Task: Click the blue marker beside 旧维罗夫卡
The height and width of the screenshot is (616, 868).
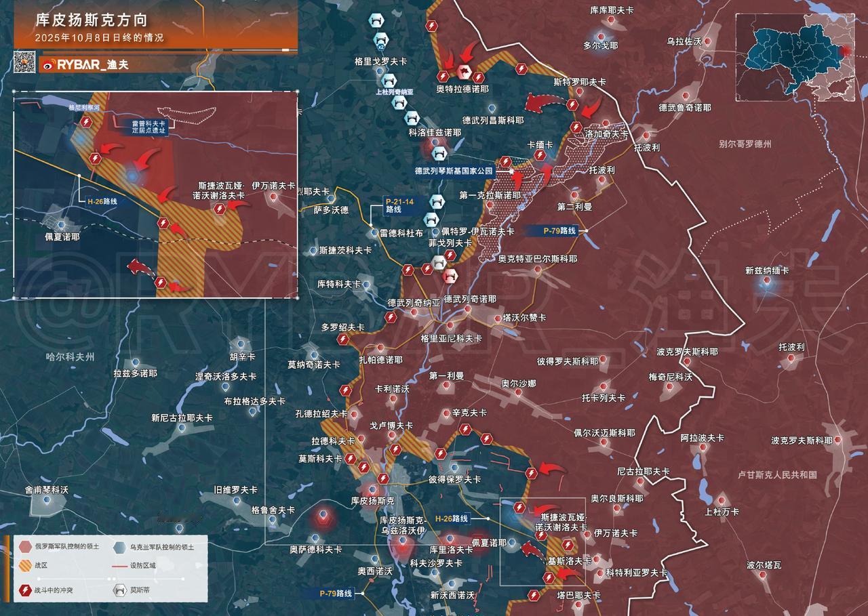Action: pyautogui.click(x=236, y=501)
